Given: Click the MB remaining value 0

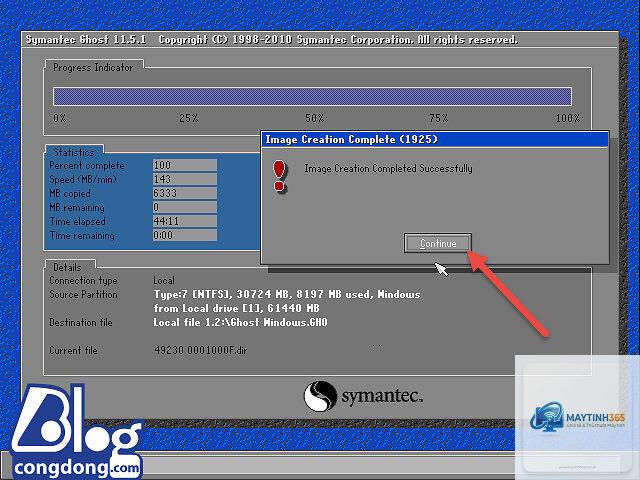Looking at the screenshot, I should (185, 207).
